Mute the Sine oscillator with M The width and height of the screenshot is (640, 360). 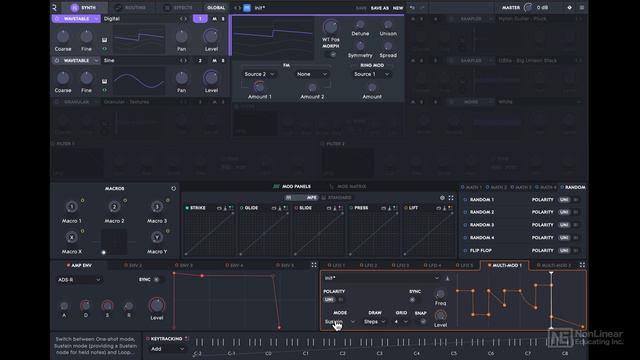[x=214, y=60]
